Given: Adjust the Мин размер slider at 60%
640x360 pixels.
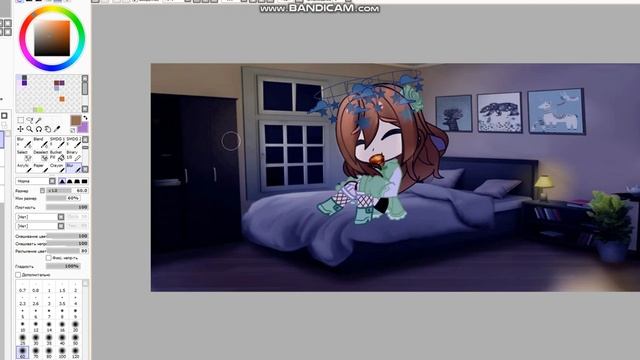Looking at the screenshot, I should pyautogui.click(x=63, y=198).
